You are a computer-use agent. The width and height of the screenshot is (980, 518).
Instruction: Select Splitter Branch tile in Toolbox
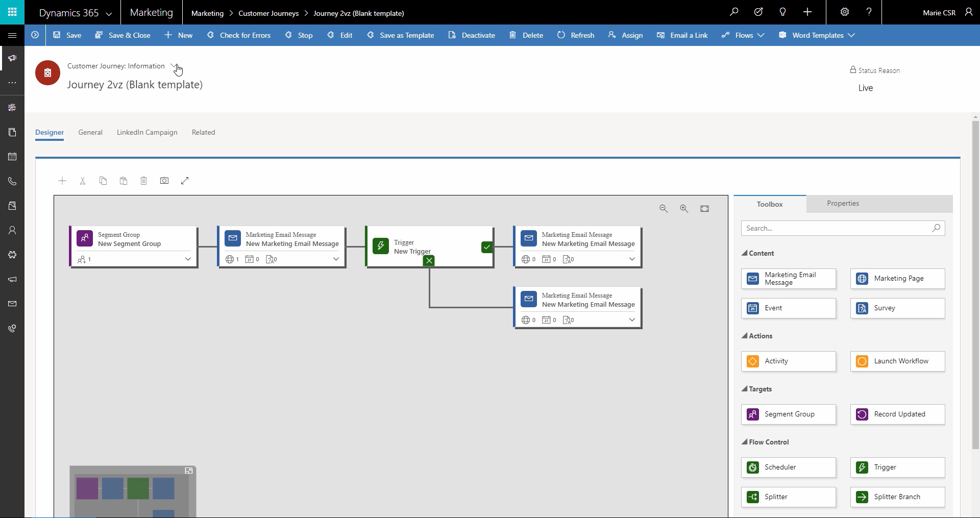pos(897,497)
